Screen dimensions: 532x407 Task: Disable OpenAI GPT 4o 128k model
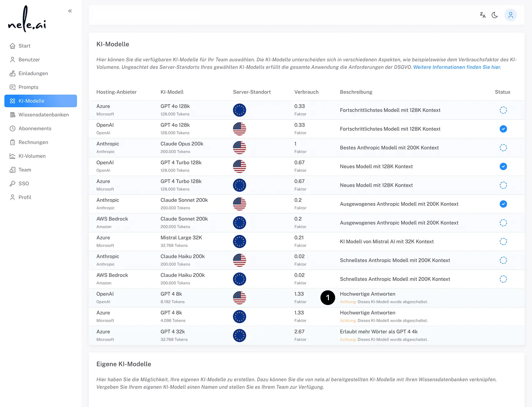pyautogui.click(x=503, y=129)
